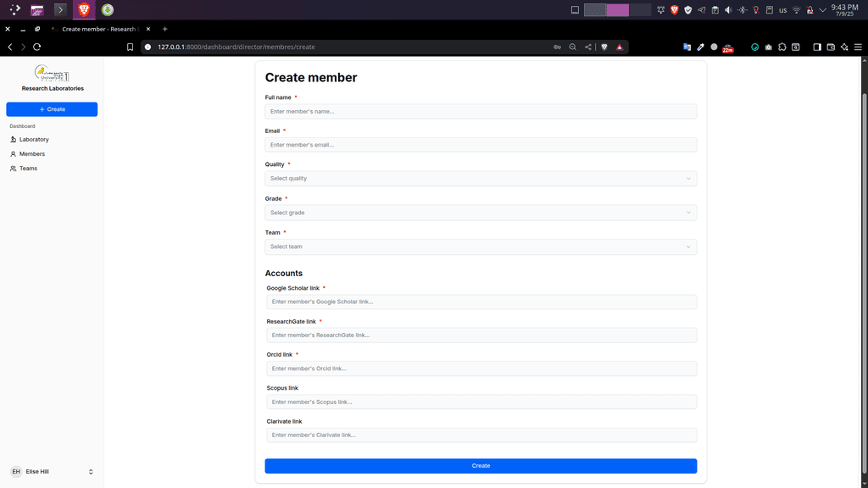This screenshot has height=488, width=868.
Task: Click the site information icon before the URL
Action: pyautogui.click(x=147, y=47)
